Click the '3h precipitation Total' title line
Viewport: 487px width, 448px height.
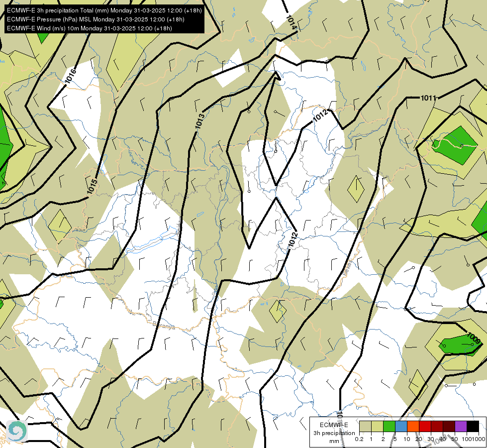(x=104, y=10)
